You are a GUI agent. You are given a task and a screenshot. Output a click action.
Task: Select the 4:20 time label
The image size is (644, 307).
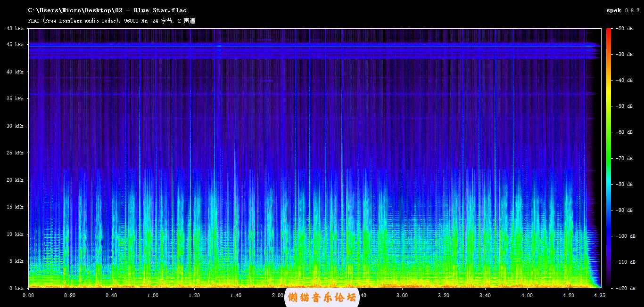tap(568, 295)
